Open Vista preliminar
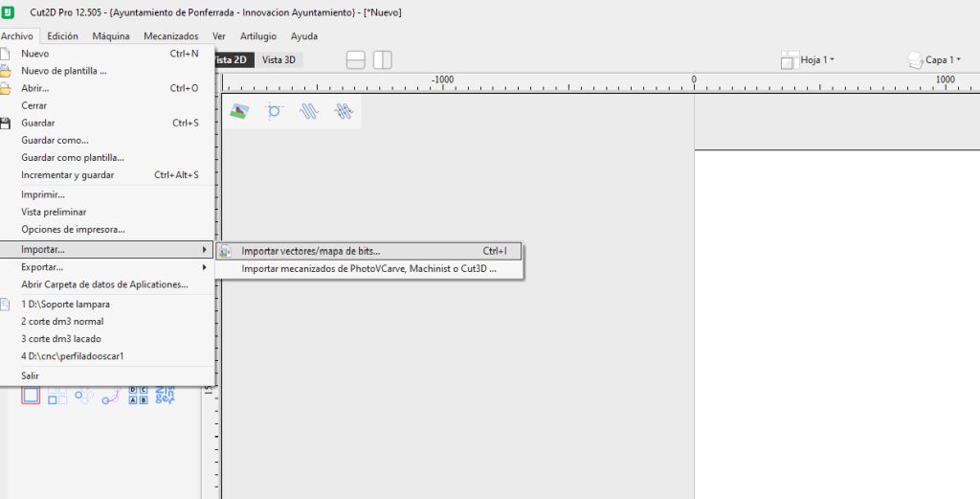This screenshot has height=499, width=980. point(107,212)
